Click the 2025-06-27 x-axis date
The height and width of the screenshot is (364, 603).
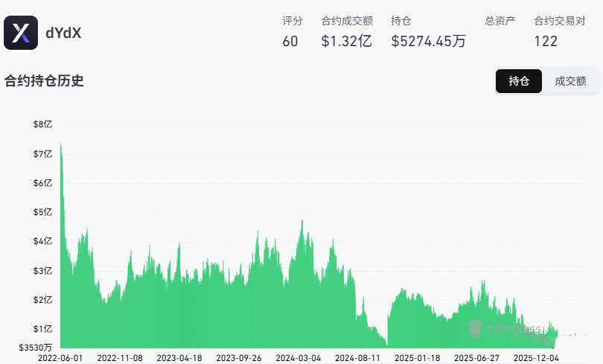pos(477,358)
